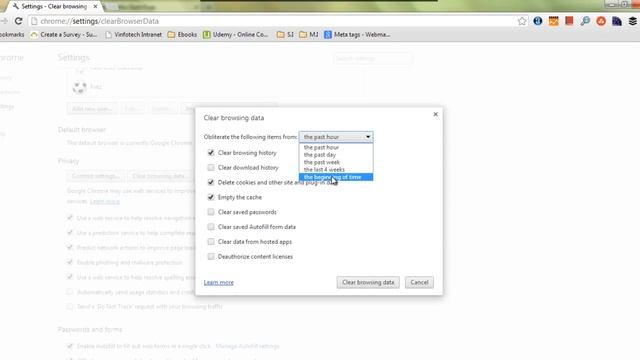Select 'the last 4 weeks' option
Screen dimensions: 640x360
(x=336, y=169)
